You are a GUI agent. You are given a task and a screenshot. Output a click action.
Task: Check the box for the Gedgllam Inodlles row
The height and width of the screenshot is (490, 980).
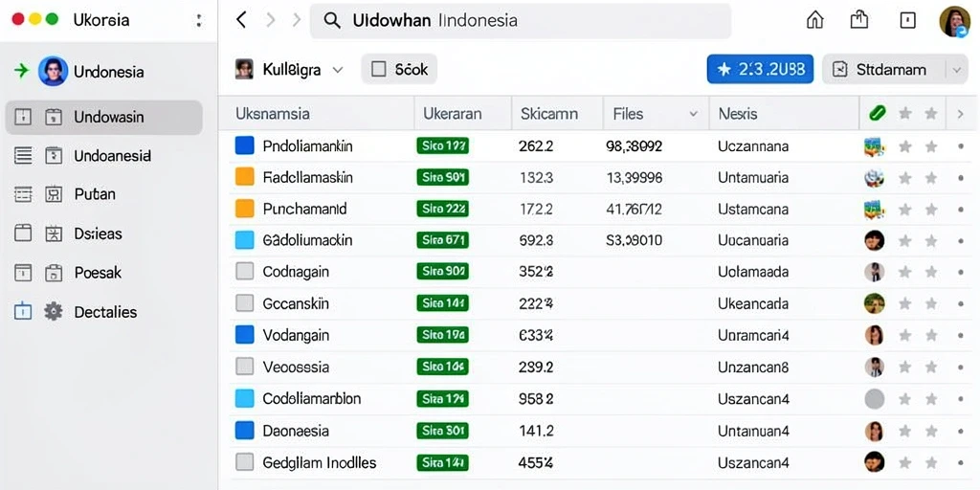245,462
